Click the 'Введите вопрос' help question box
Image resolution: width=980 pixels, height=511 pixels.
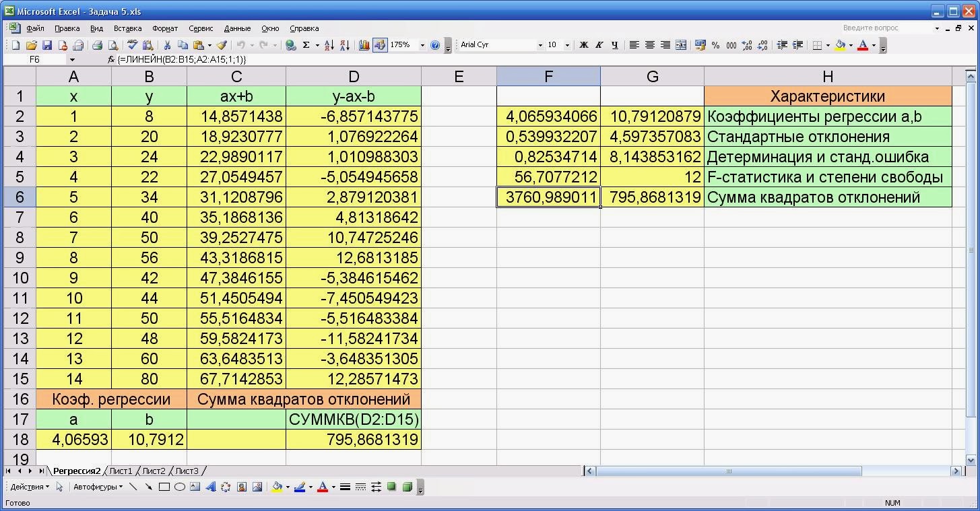pyautogui.click(x=886, y=28)
